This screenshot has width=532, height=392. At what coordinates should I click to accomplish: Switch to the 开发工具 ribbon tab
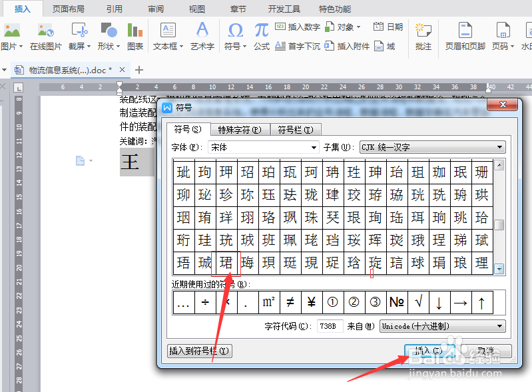284,9
